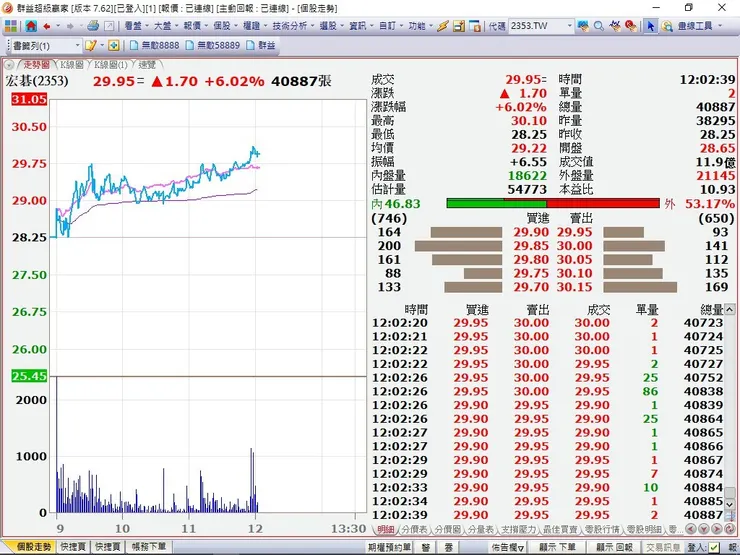Viewport: 740px width, 555px height.
Task: Click the 顯示 回報 button
Action: [614, 547]
